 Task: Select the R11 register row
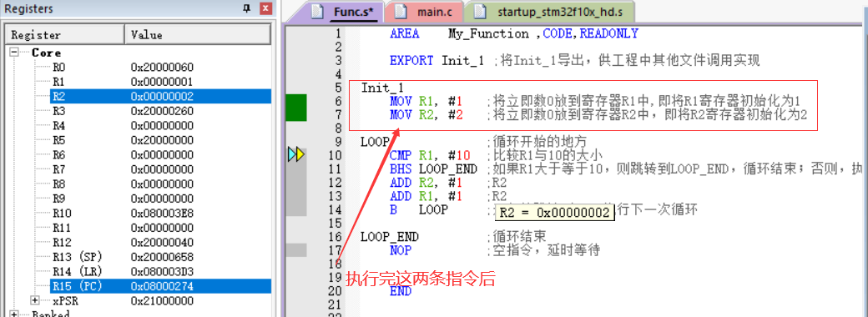click(160, 228)
